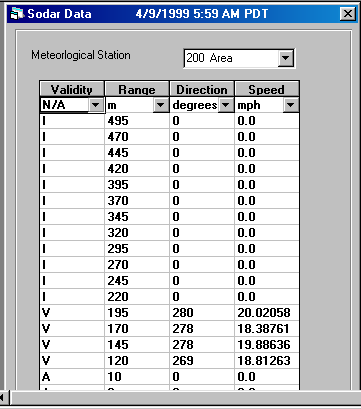Expand the Validity N/A unit dropdown
The width and height of the screenshot is (361, 409).
pyautogui.click(x=96, y=105)
